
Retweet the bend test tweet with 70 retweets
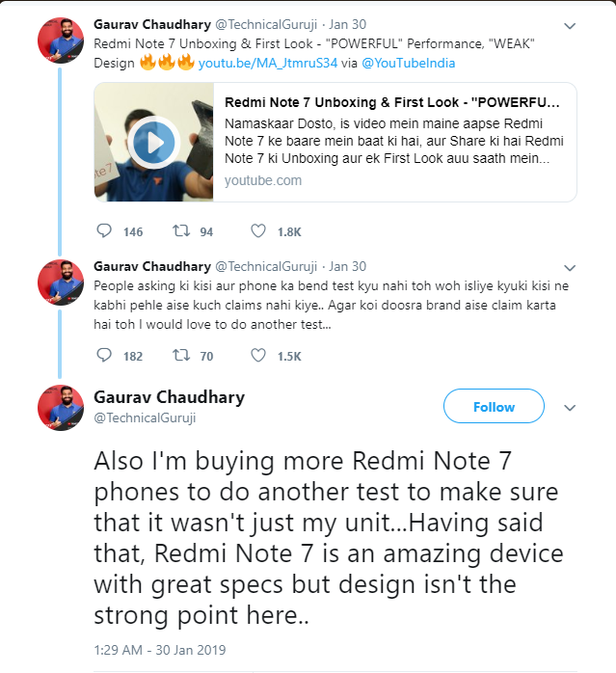(179, 356)
